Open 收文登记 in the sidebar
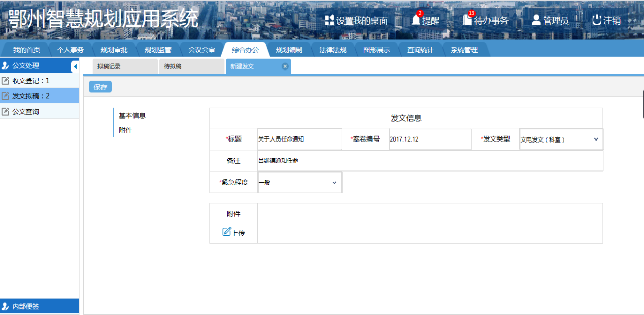The width and height of the screenshot is (644, 315). click(x=31, y=81)
